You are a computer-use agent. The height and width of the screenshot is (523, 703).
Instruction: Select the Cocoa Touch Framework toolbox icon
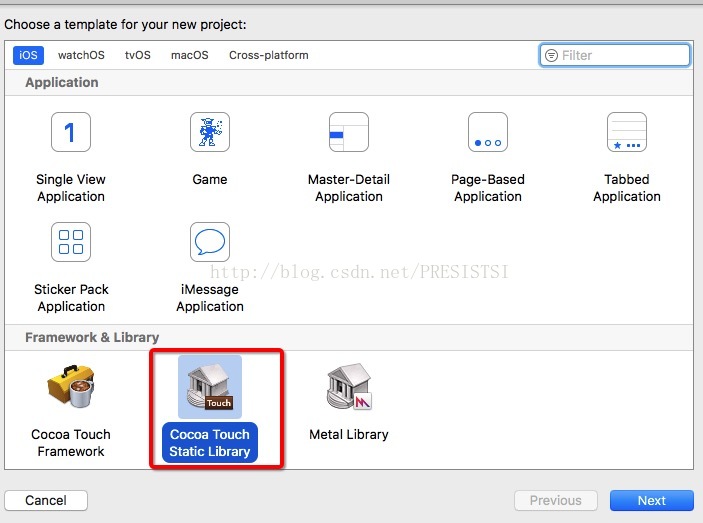point(71,386)
